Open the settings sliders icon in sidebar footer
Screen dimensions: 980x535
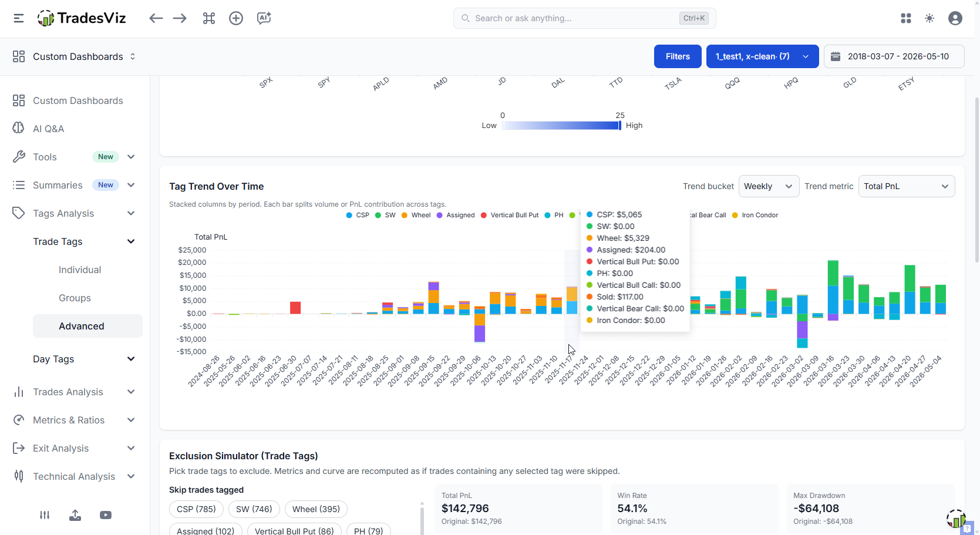tap(45, 515)
